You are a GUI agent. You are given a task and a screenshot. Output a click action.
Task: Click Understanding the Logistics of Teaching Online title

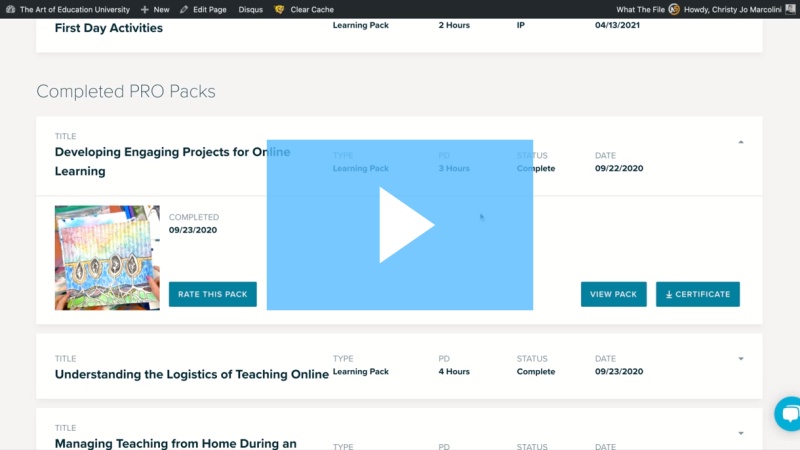[x=191, y=374]
